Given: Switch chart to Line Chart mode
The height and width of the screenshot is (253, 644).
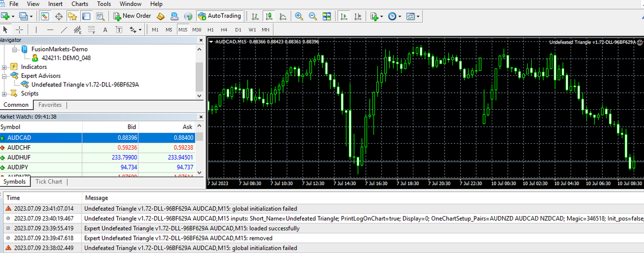Looking at the screenshot, I should point(283,16).
